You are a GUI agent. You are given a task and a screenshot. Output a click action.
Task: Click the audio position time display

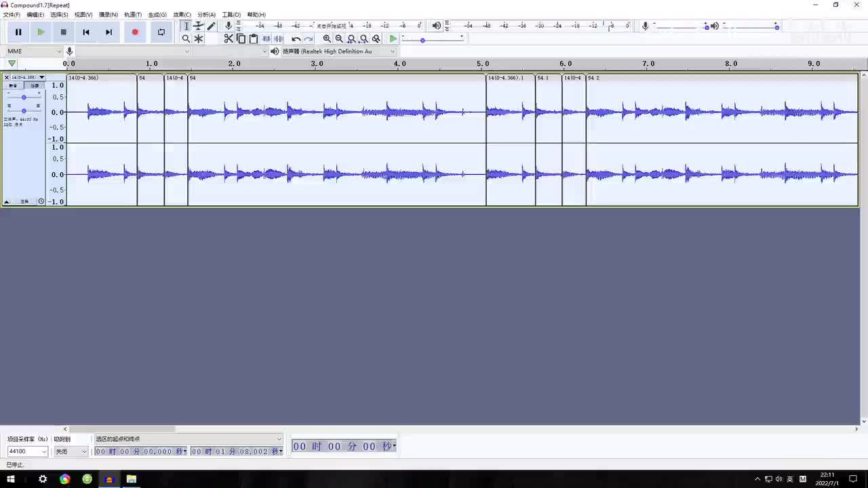pyautogui.click(x=344, y=446)
